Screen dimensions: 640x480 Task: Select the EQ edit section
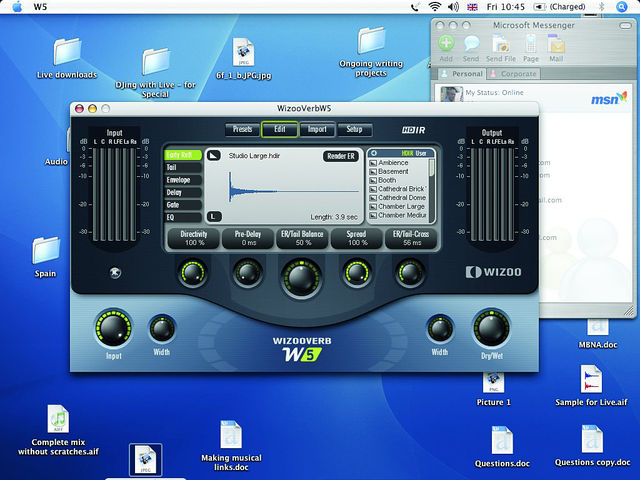[183, 218]
